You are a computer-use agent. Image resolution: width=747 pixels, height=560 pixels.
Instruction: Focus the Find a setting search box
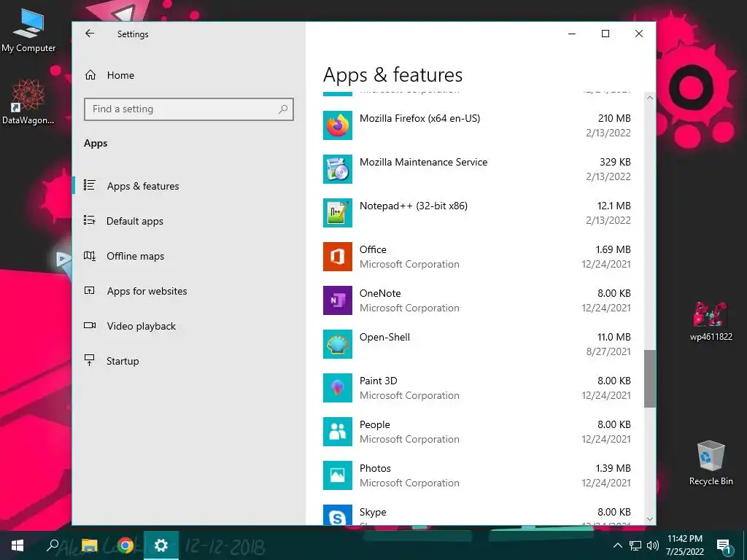point(189,109)
